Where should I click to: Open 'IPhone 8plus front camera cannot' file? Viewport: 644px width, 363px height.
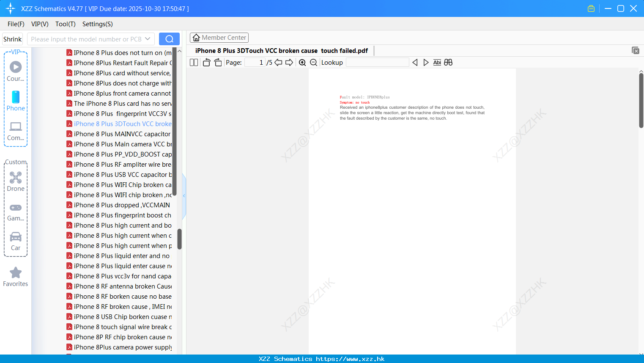coord(119,93)
